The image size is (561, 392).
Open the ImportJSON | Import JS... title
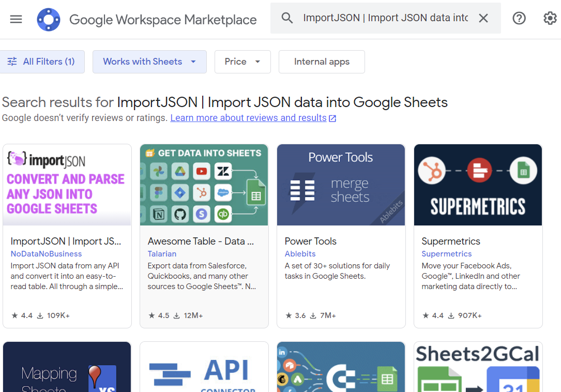[x=66, y=242]
